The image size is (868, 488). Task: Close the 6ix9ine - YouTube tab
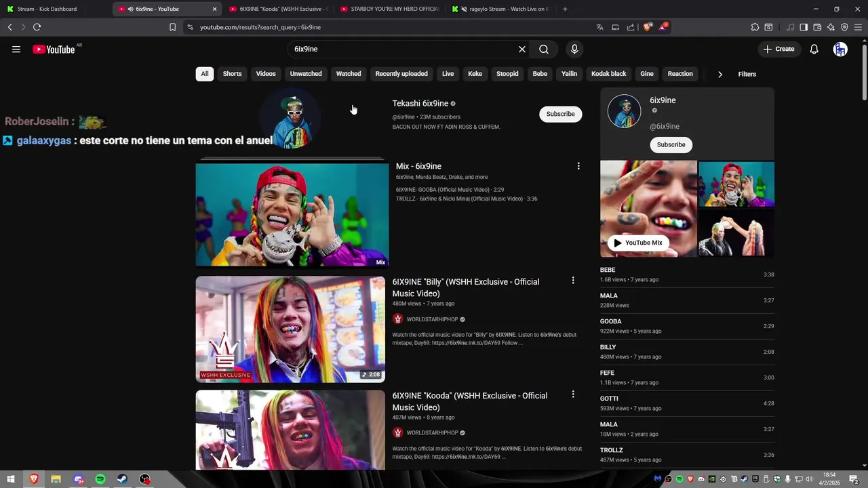(x=215, y=9)
